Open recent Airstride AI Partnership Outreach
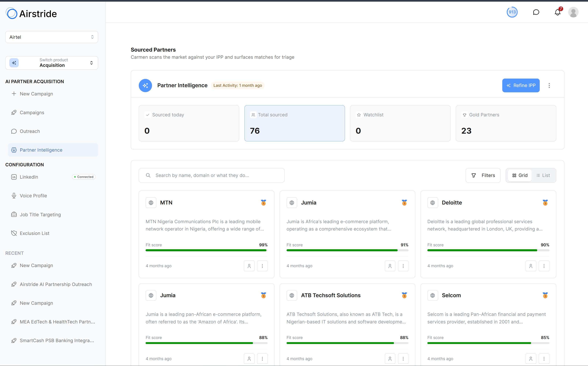Image resolution: width=588 pixels, height=366 pixels. [x=53, y=284]
